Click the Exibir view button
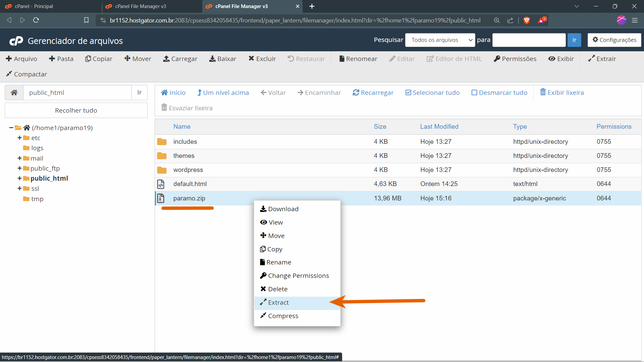The height and width of the screenshot is (362, 644). [x=561, y=59]
